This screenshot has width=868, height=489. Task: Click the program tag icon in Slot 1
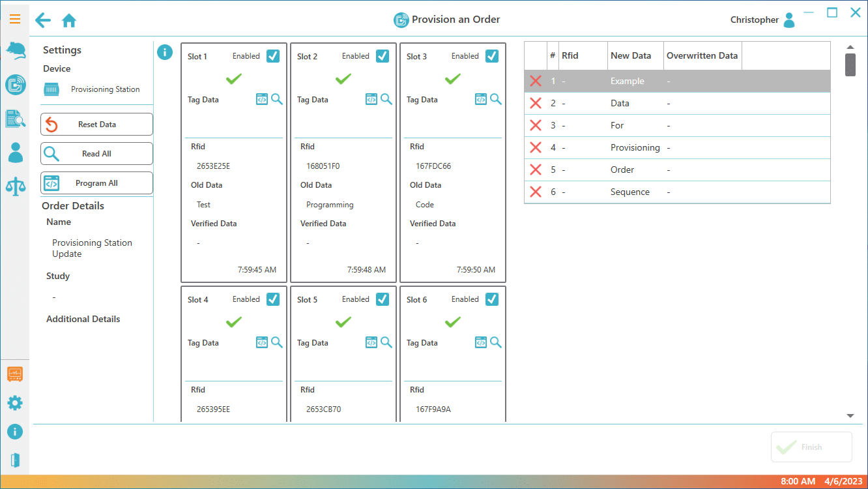tap(262, 99)
